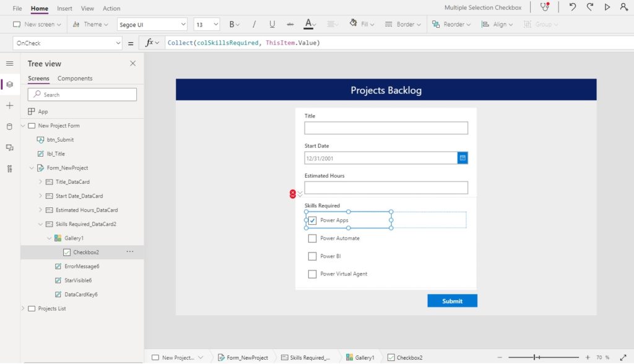Uncheck the Power Apps checkbox
634x364 pixels.
click(x=313, y=220)
